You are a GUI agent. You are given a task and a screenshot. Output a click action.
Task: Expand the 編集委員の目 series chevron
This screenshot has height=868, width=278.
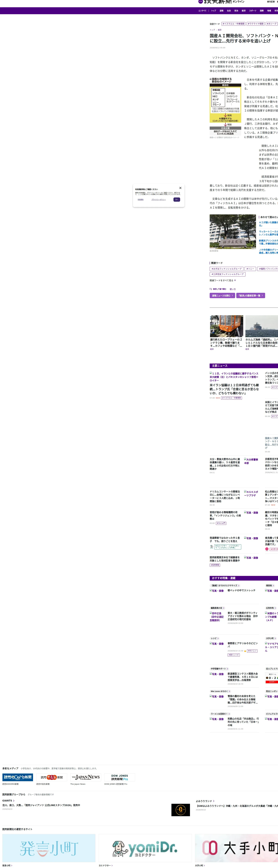point(224,608)
